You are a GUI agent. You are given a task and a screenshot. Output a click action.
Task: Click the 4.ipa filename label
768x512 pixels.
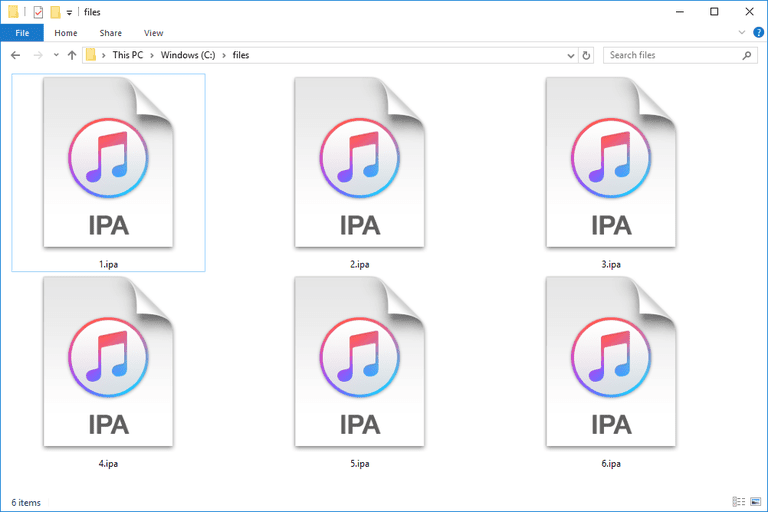108,463
